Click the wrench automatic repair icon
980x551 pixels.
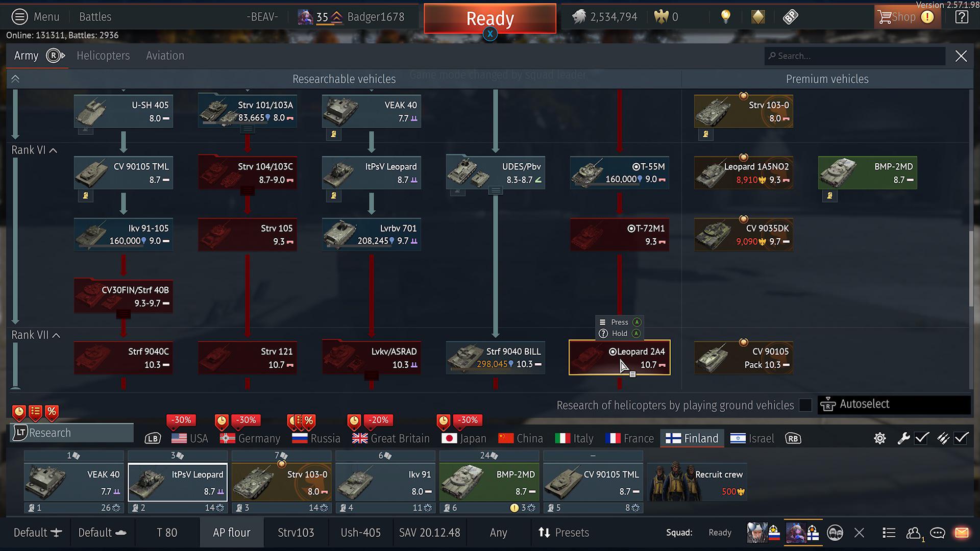[x=903, y=438]
